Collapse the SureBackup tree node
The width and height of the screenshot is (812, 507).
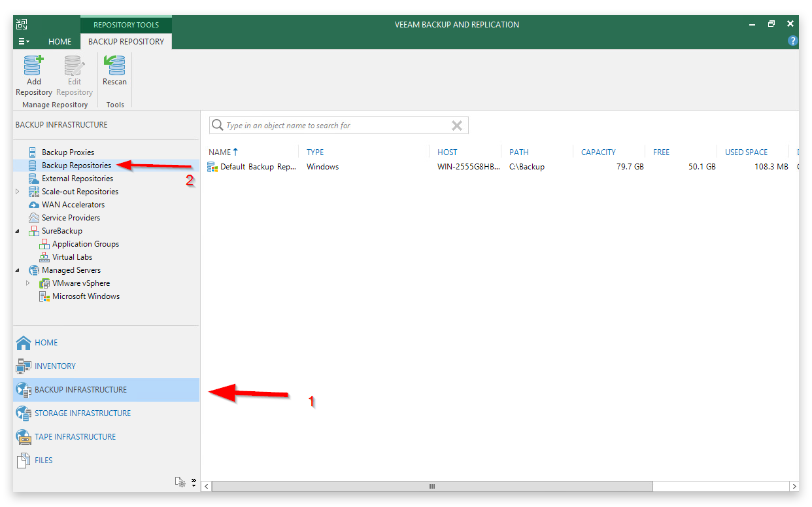(18, 231)
